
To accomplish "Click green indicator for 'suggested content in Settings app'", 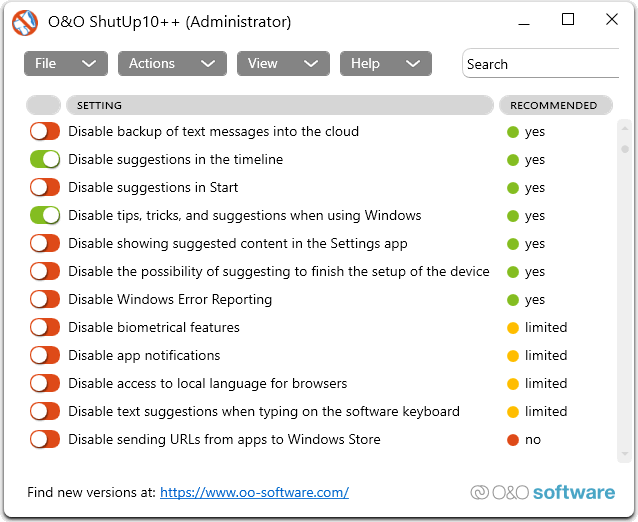I will [x=513, y=244].
